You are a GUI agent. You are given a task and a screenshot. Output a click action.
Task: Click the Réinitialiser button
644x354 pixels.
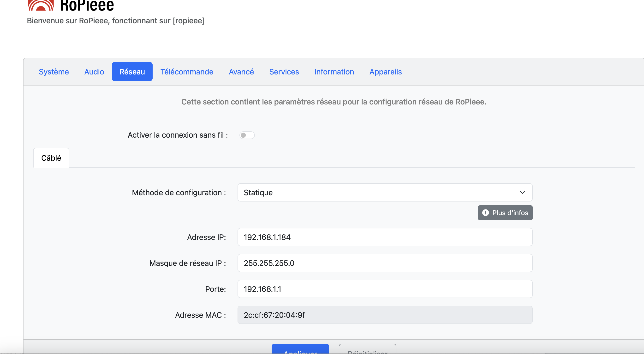367,349
